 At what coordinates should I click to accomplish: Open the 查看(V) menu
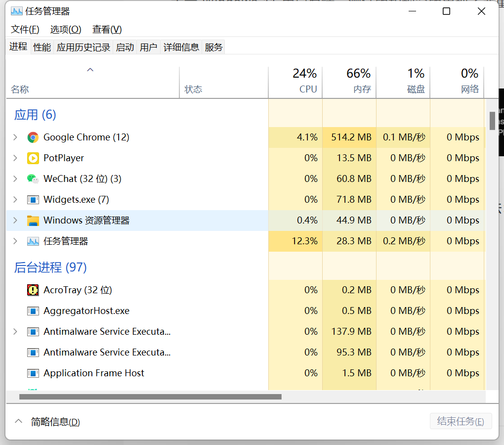click(107, 30)
